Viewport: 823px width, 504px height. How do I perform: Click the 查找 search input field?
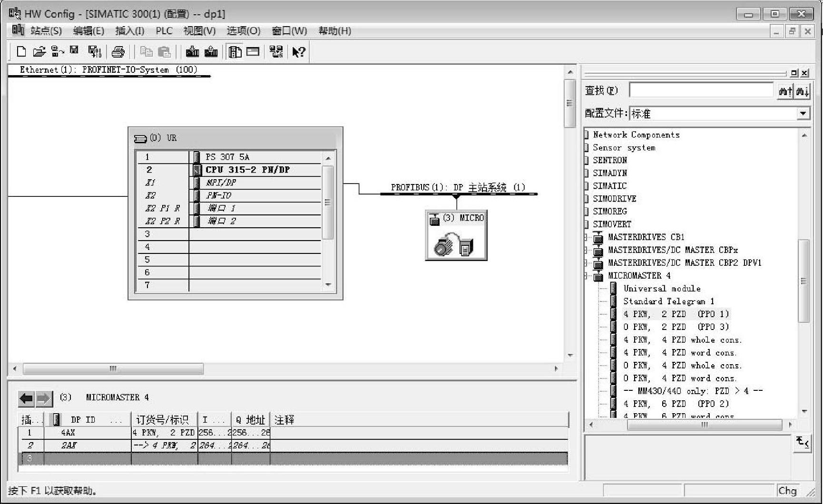pyautogui.click(x=702, y=90)
